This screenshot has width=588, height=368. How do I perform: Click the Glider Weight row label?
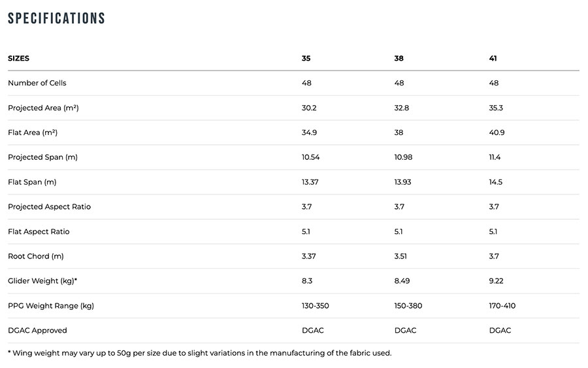[42, 281]
